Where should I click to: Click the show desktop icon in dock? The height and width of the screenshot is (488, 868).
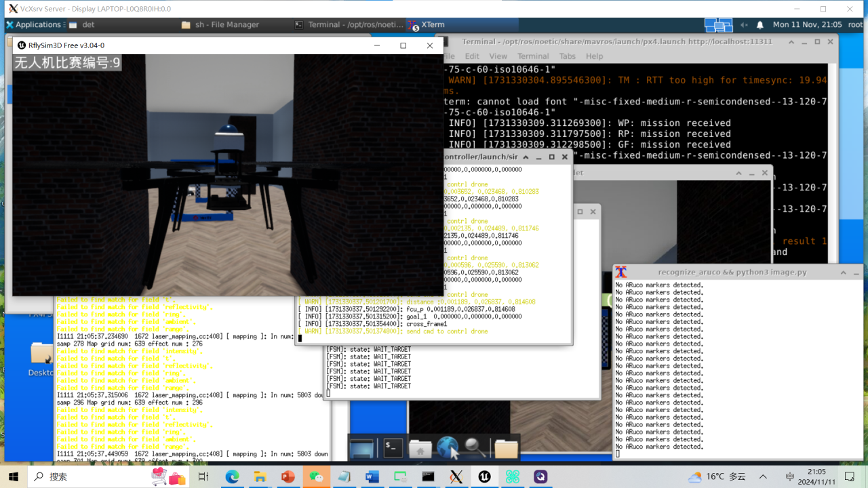pyautogui.click(x=361, y=448)
